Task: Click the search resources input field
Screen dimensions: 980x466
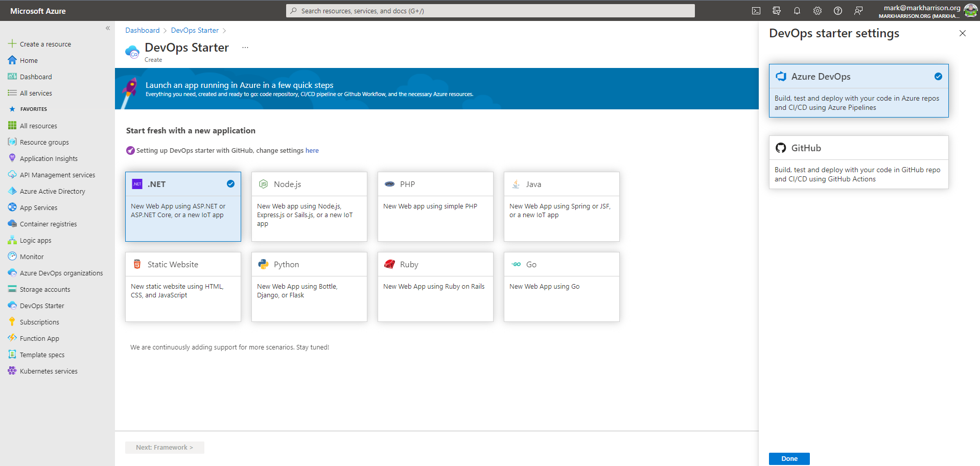Action: pyautogui.click(x=491, y=11)
